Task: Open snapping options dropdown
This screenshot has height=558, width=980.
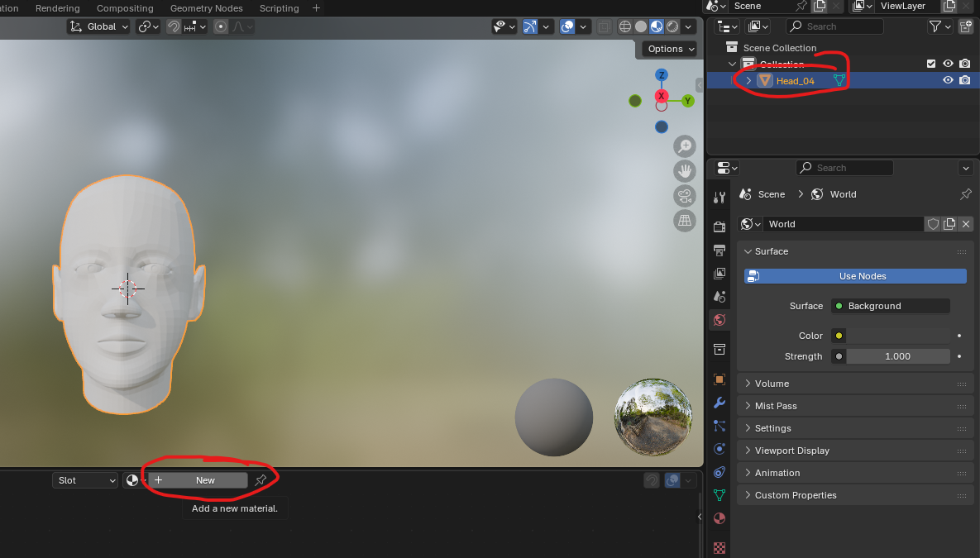Action: coord(196,27)
